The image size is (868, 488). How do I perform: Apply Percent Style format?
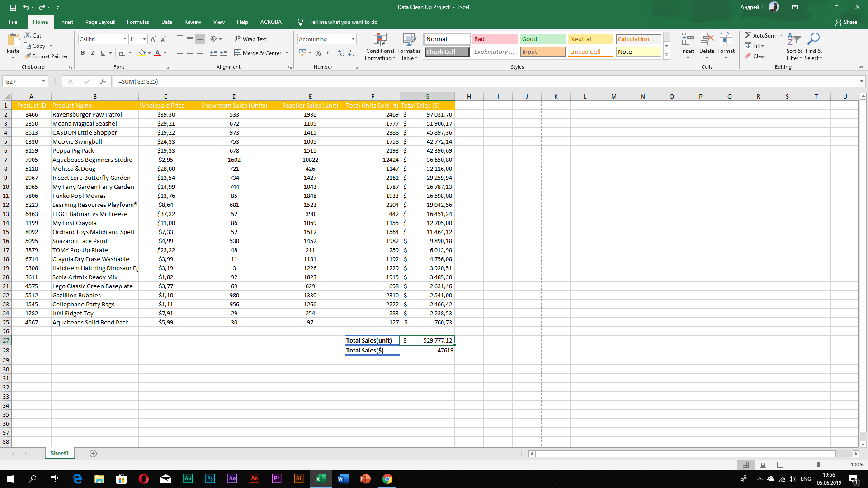[318, 53]
